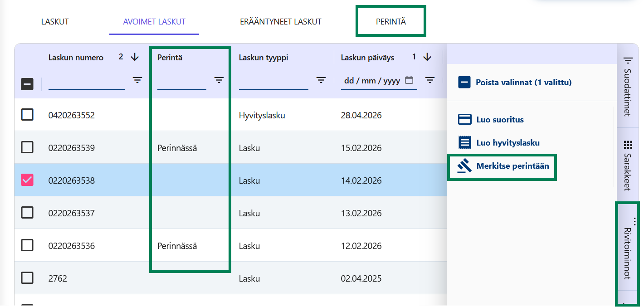Click the Laskun päiväys filter funnel icon
The image size is (644, 307).
(x=430, y=80)
